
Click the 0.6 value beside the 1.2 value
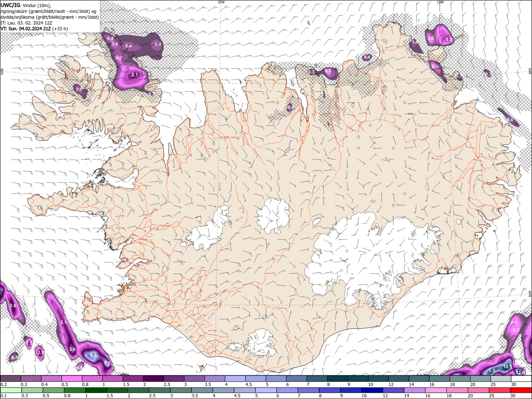coord(431,39)
